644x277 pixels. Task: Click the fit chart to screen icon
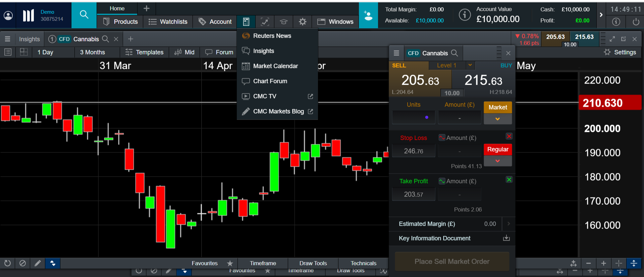point(573,263)
